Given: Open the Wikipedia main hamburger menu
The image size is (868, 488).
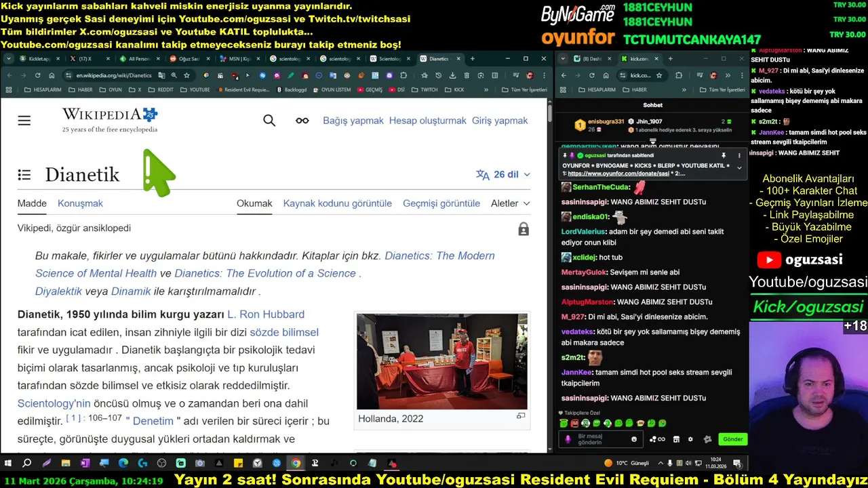Looking at the screenshot, I should (24, 121).
